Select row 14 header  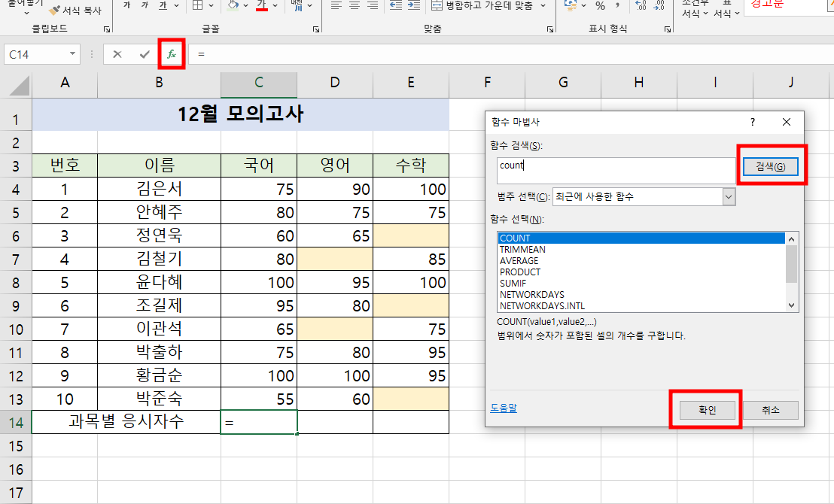16,422
